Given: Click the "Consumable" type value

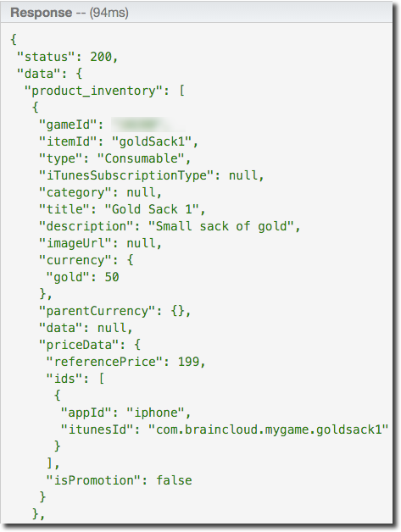Looking at the screenshot, I should click(141, 158).
